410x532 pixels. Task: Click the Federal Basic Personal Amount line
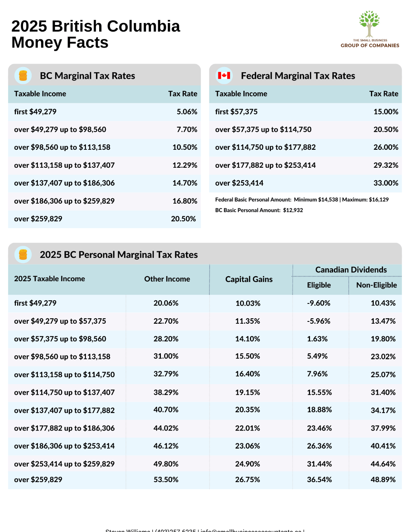pos(301,200)
